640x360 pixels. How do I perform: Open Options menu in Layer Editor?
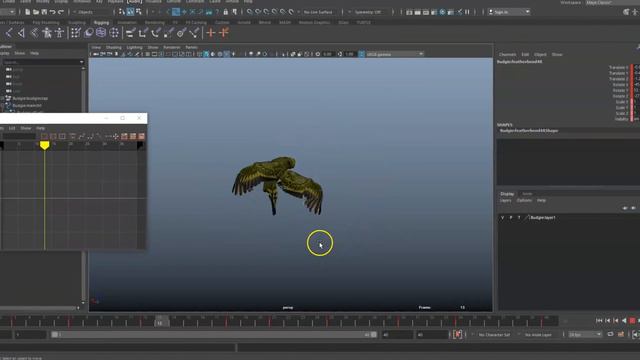tap(524, 200)
